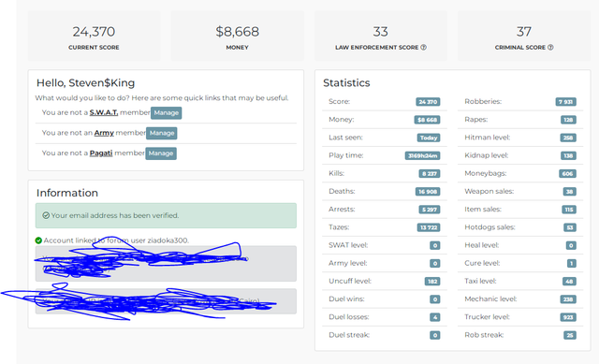This screenshot has width=599, height=364.
Task: Click the SWAT level badge
Action: pyautogui.click(x=435, y=245)
